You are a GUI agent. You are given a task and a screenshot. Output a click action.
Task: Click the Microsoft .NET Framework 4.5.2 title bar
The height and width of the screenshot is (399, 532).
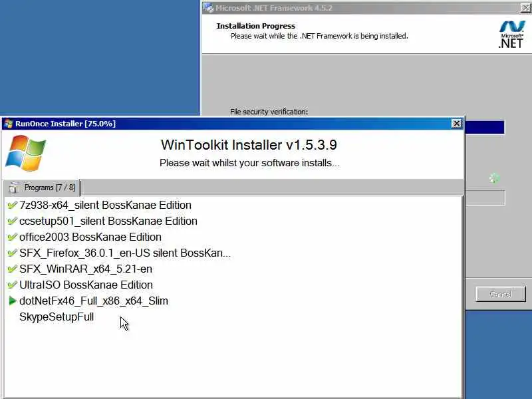(367, 7)
